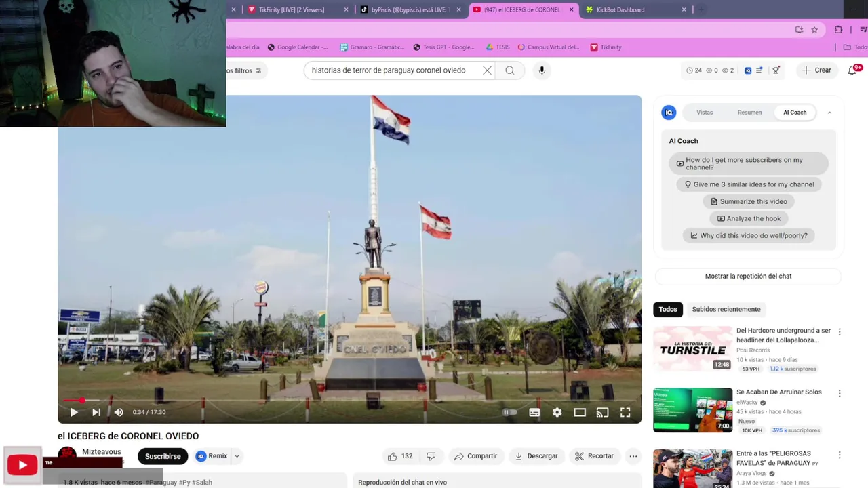Ask why video did well/poorly
Viewport: 868px width, 488px height.
click(749, 235)
